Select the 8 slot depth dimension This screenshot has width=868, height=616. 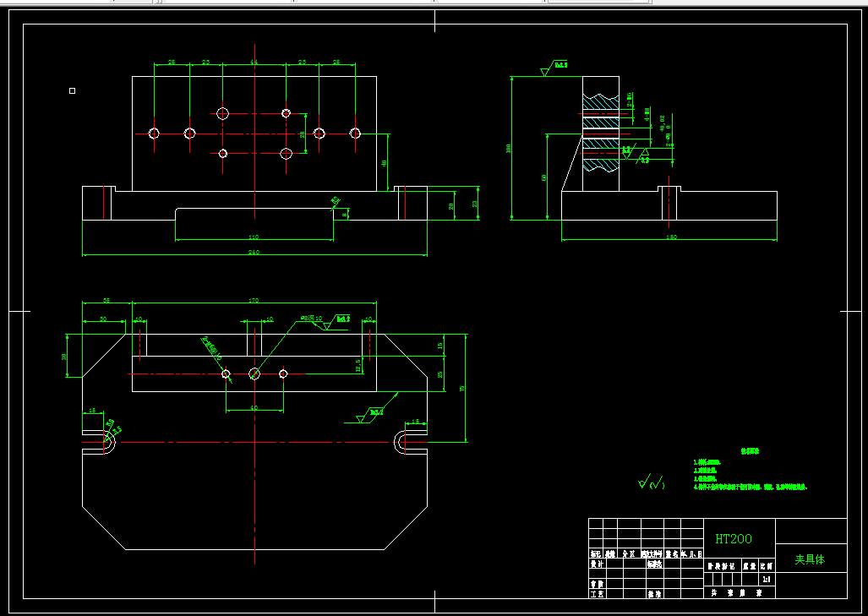[344, 215]
